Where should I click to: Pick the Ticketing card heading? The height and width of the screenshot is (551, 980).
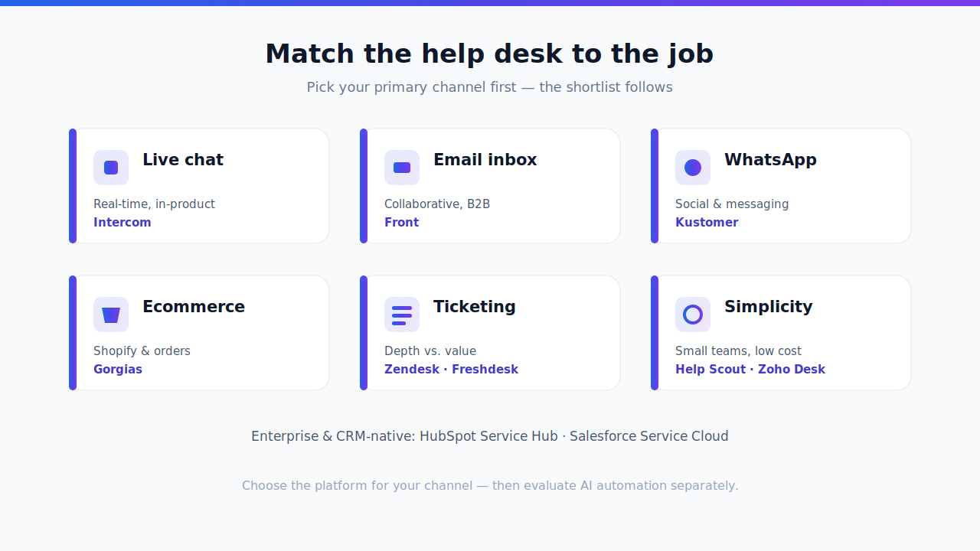[475, 307]
